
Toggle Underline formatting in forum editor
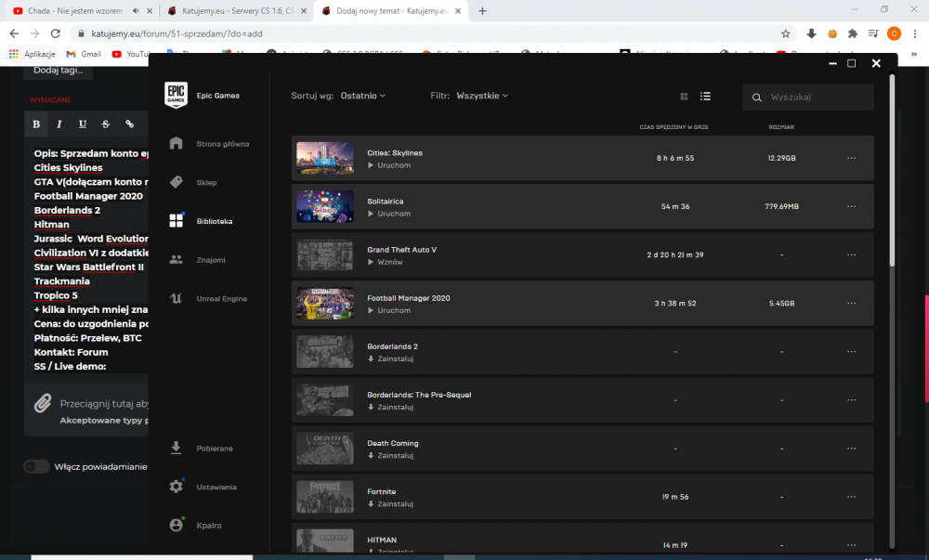coord(83,124)
